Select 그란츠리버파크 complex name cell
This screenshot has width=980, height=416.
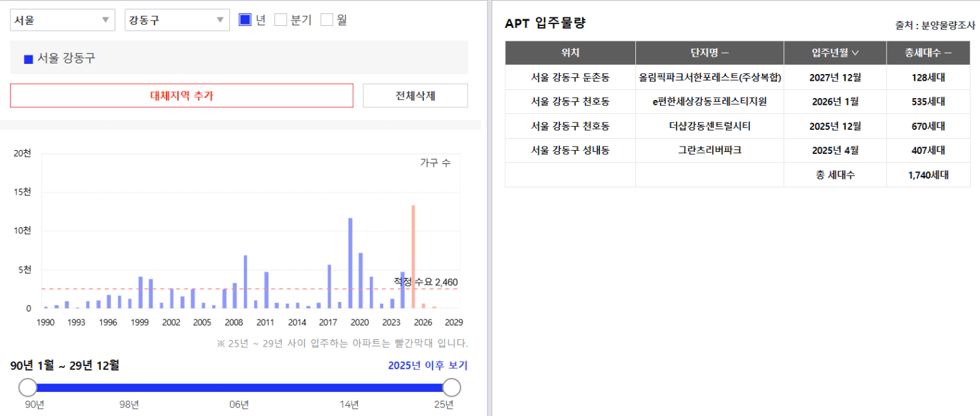click(710, 150)
